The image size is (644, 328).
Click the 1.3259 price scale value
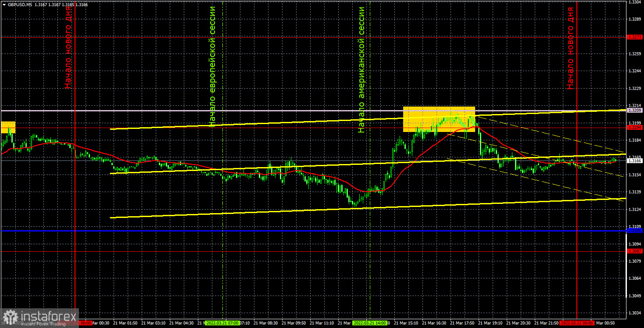tap(634, 53)
